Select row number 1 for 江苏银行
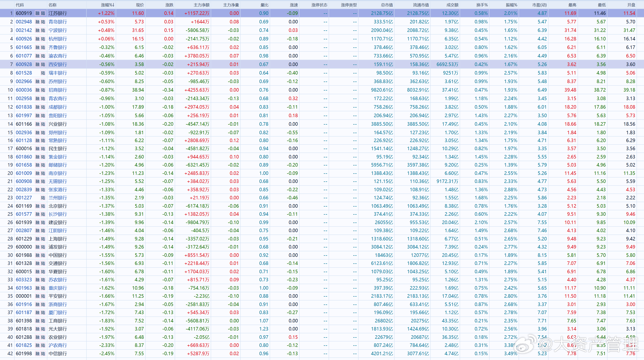644x360 pixels. click(11, 13)
